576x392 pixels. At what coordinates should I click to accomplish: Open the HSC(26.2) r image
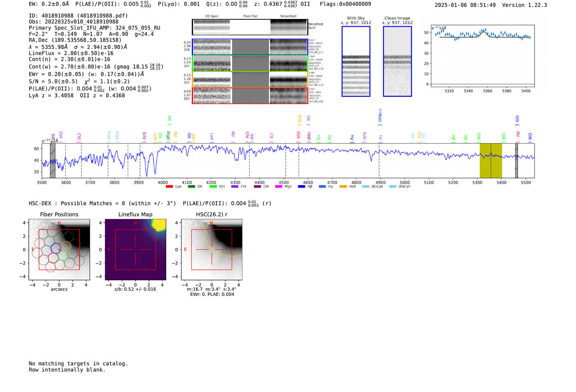point(212,250)
